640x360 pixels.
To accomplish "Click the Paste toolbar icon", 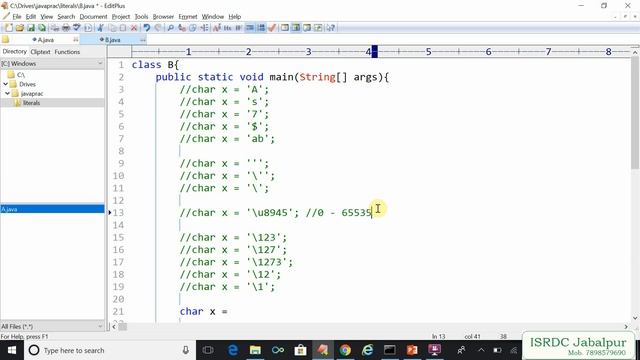I will 123,28.
